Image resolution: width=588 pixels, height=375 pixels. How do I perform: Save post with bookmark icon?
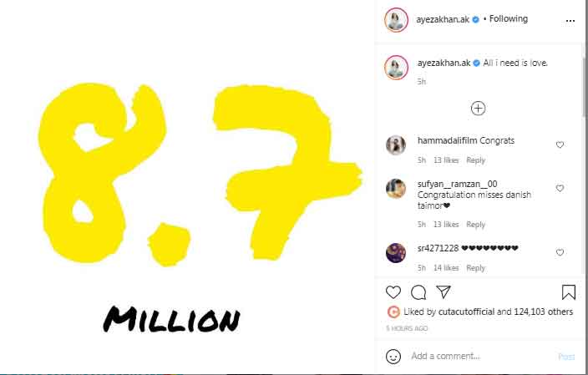point(568,292)
